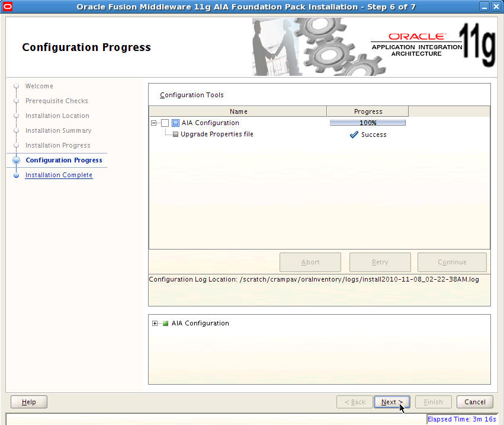Screen dimensions: 504x425
Task: Toggle the AIA Configuration checkbox
Action: point(165,123)
